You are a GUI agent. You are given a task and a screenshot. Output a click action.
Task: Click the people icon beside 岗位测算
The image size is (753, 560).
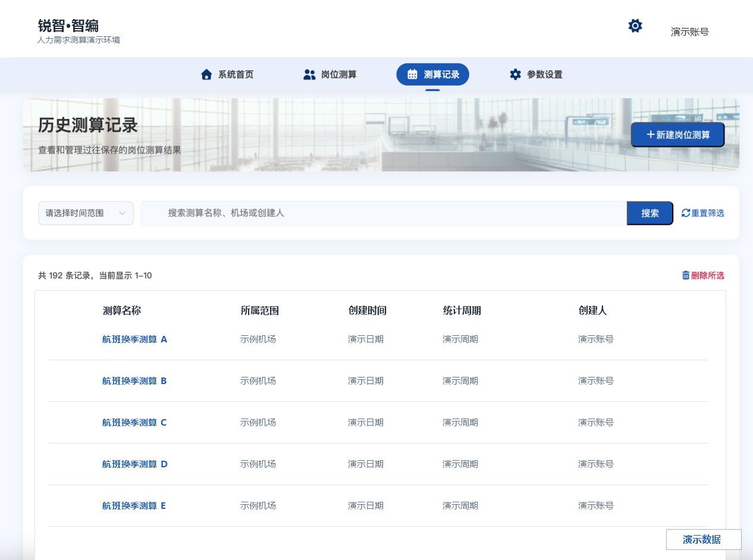[x=309, y=74]
